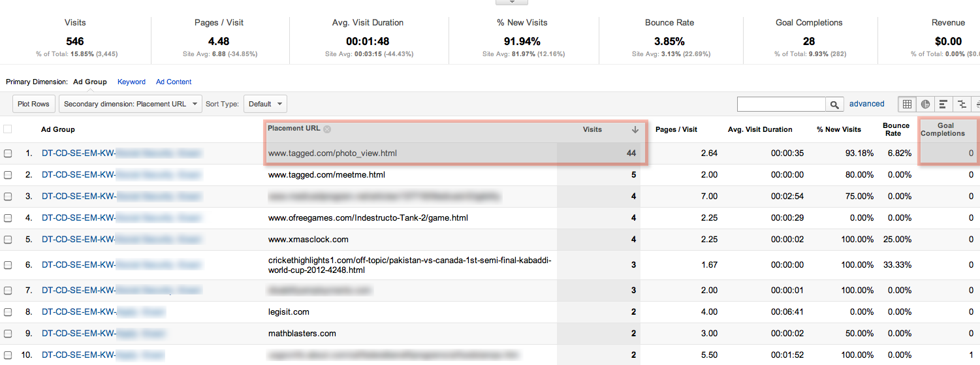Select the Avg. Visit Duration 00:01:48 metric
This screenshot has width=980, height=365.
tap(368, 38)
